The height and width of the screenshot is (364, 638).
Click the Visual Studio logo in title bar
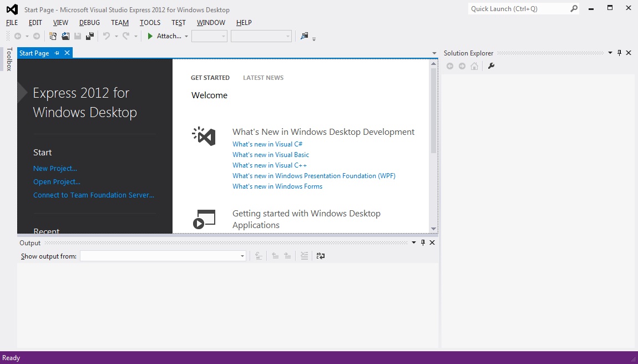[x=12, y=9]
